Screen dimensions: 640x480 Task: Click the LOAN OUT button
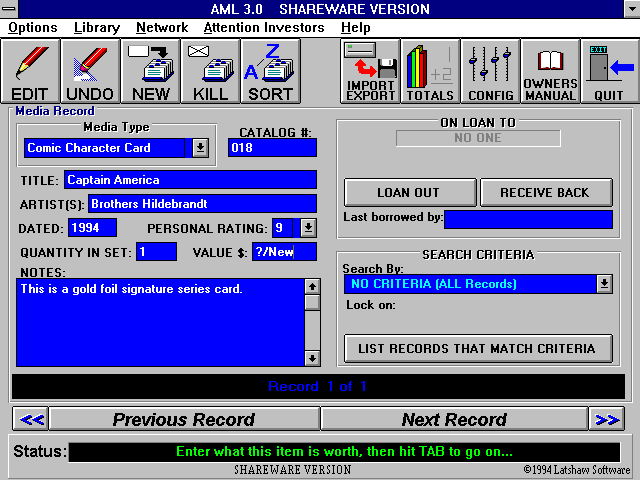pyautogui.click(x=408, y=192)
